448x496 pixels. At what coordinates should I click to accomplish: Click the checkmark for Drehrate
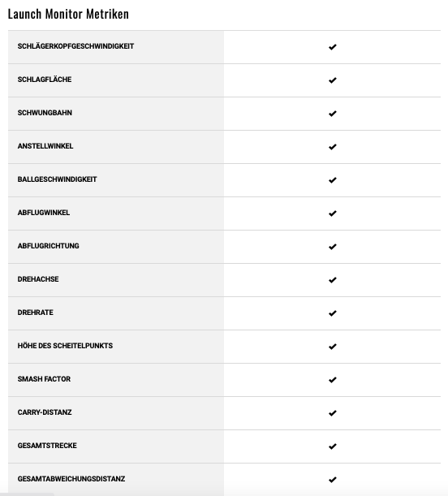click(332, 313)
